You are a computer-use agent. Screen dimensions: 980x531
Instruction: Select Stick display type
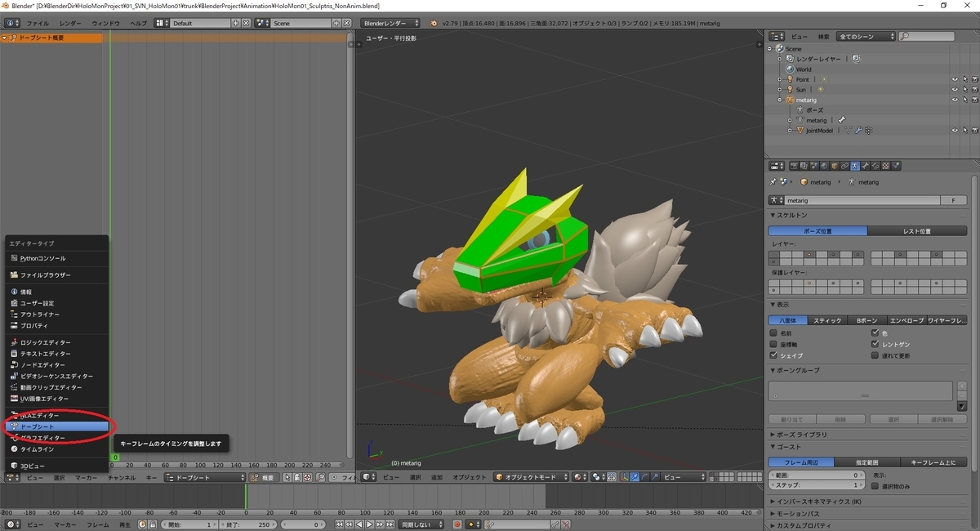827,320
